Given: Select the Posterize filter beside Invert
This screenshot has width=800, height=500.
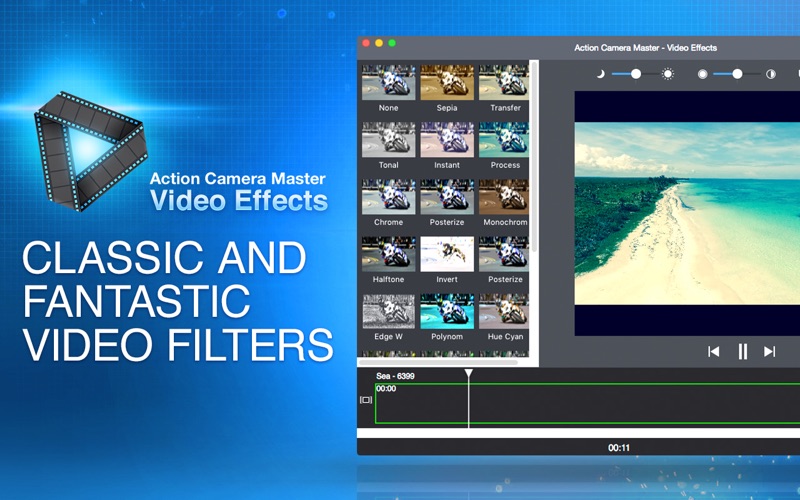Looking at the screenshot, I should 504,253.
